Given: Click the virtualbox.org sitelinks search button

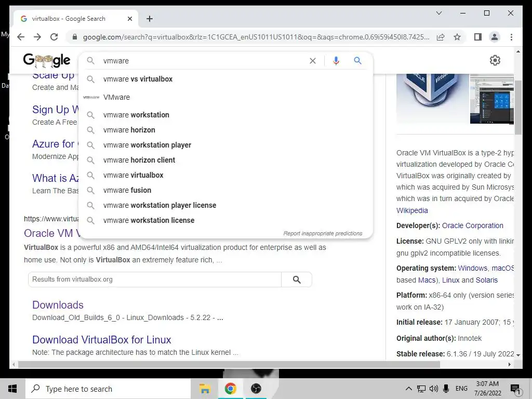Looking at the screenshot, I should [297, 280].
